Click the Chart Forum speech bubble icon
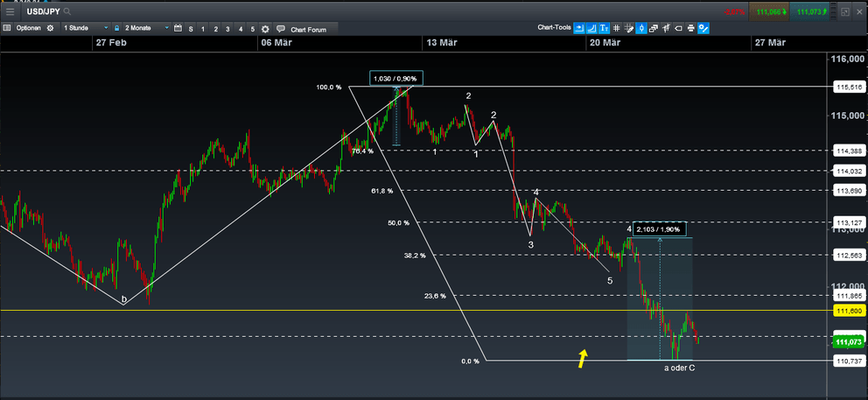This screenshot has width=868, height=400. [281, 29]
